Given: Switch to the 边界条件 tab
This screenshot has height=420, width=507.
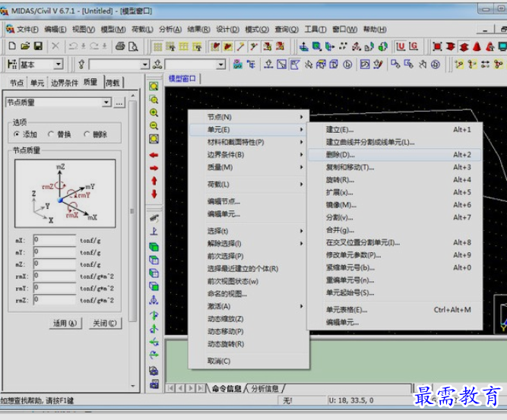Looking at the screenshot, I should point(65,83).
